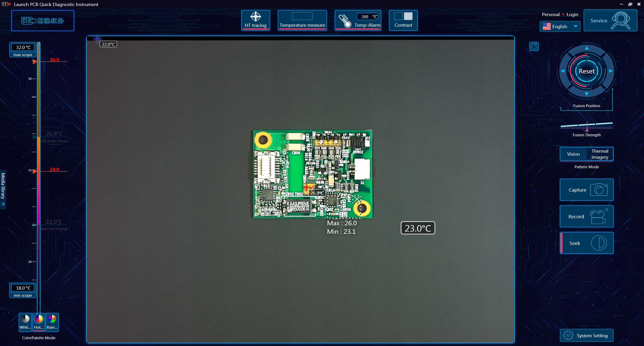Start video recording with Record button
This screenshot has height=346, width=644.
point(586,217)
